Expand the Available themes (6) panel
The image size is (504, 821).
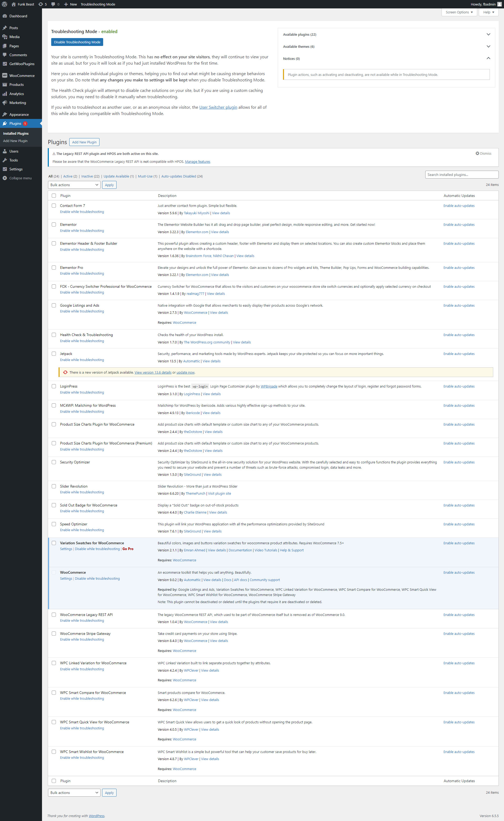[x=386, y=46]
